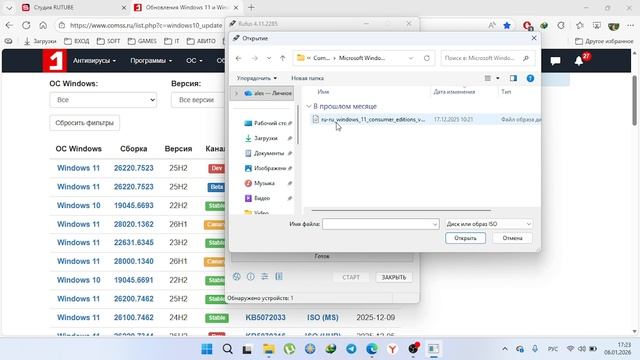640x360 pixels.
Task: Open Telegram from the taskbar
Action: coord(351,349)
